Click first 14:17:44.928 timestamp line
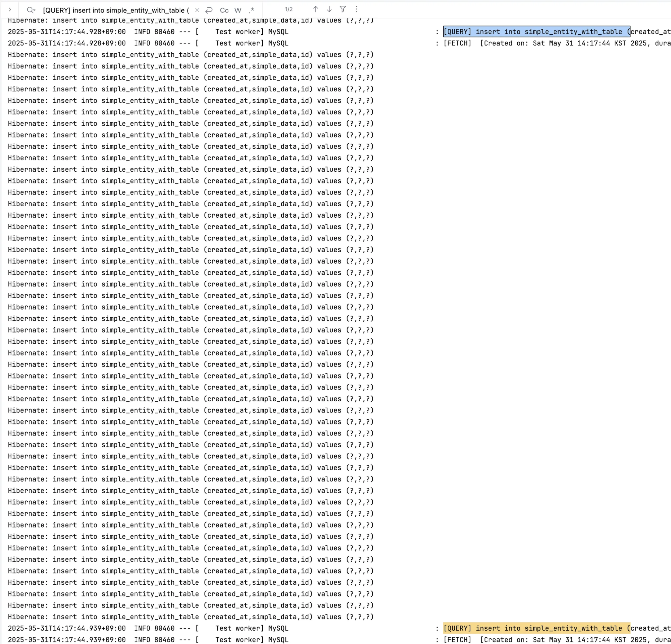The height and width of the screenshot is (644, 671). [x=67, y=32]
